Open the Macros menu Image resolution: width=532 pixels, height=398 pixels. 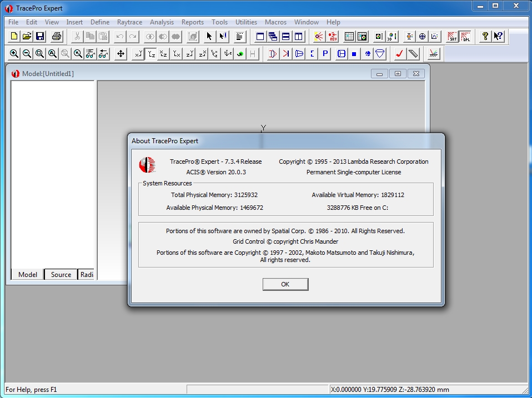click(275, 22)
